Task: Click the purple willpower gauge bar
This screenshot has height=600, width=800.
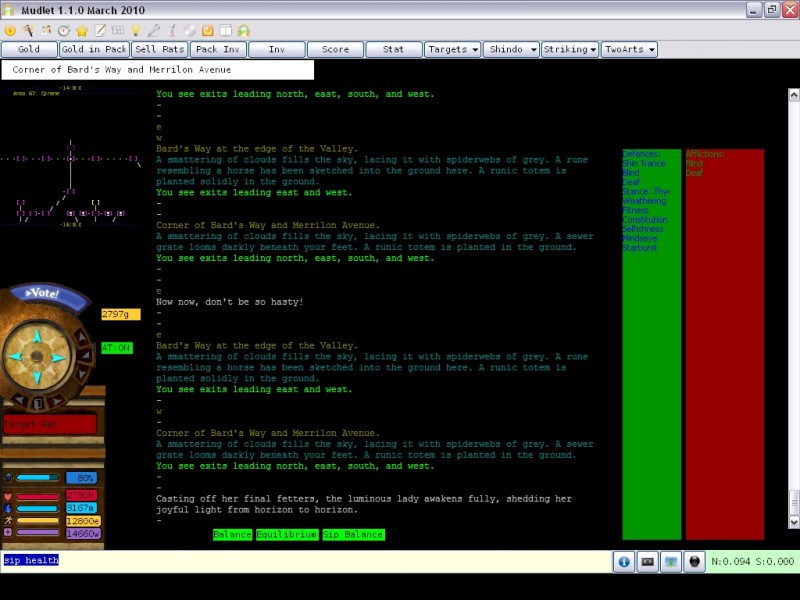Action: pyautogui.click(x=38, y=533)
